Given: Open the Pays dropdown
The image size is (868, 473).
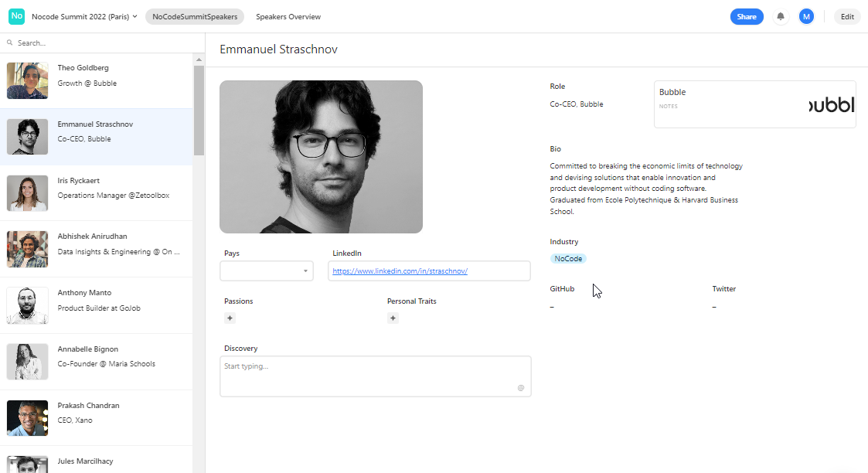Looking at the screenshot, I should pos(267,271).
